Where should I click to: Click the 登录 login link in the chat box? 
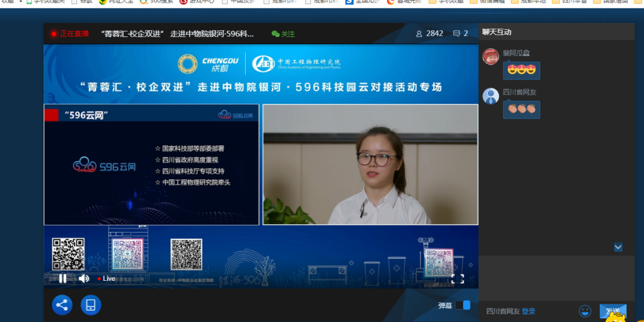tap(528, 311)
